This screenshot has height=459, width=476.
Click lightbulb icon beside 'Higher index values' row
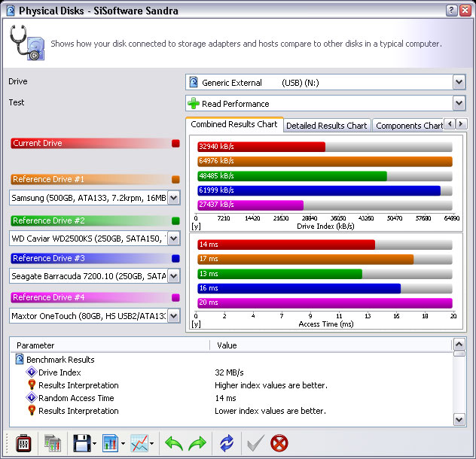tap(32, 385)
